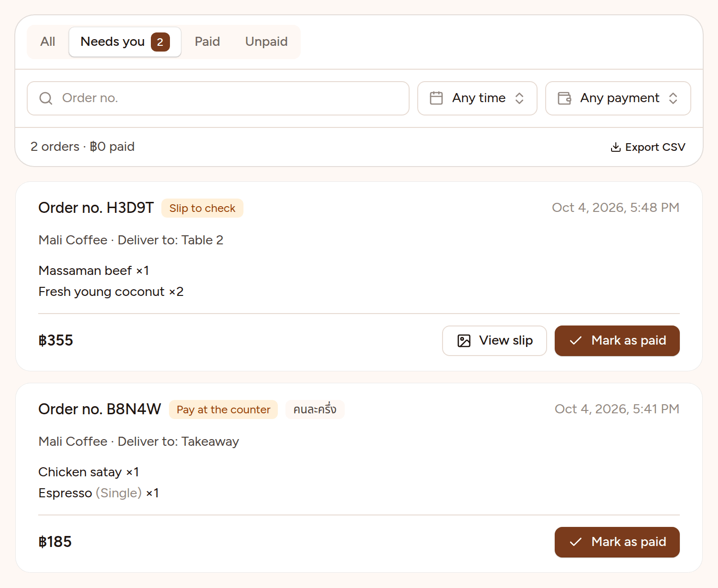Click the calendar icon in time filter
The width and height of the screenshot is (718, 588).
coord(436,98)
